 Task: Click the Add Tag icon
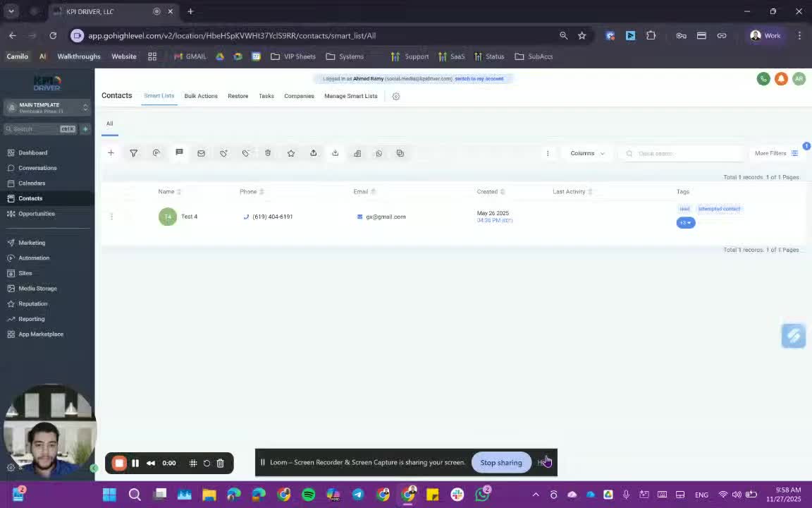[x=223, y=153]
